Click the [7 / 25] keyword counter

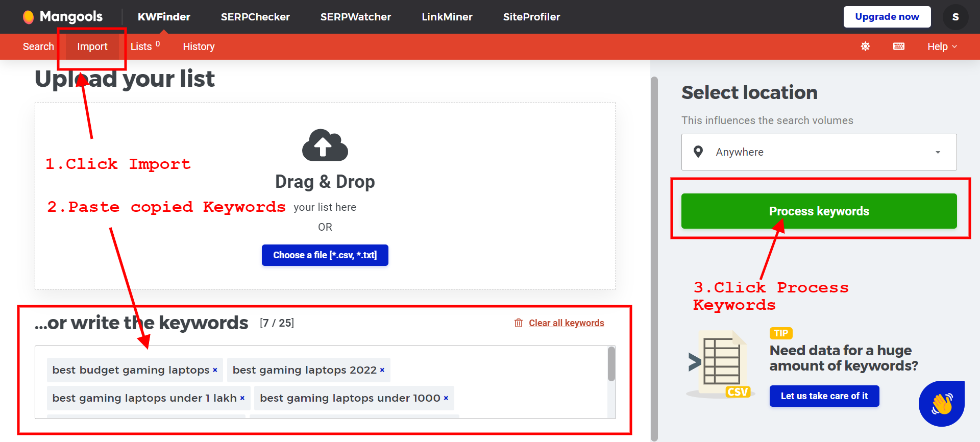[277, 323]
